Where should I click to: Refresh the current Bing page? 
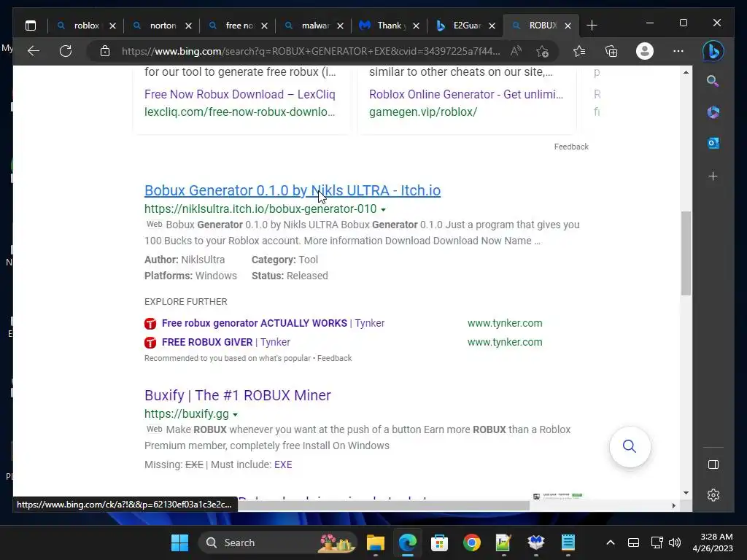coord(66,51)
